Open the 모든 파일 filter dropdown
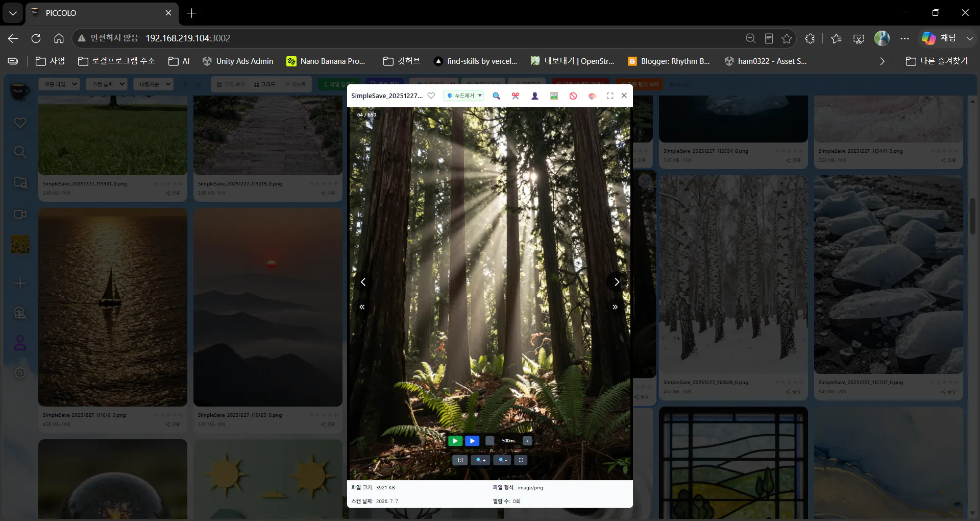 coord(60,84)
